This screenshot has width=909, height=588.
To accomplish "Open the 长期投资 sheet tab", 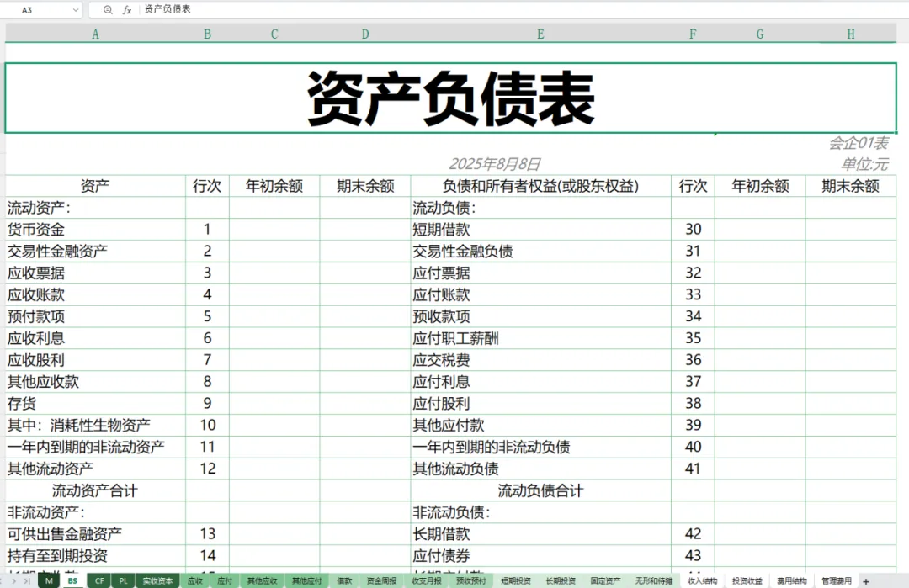I will [561, 580].
